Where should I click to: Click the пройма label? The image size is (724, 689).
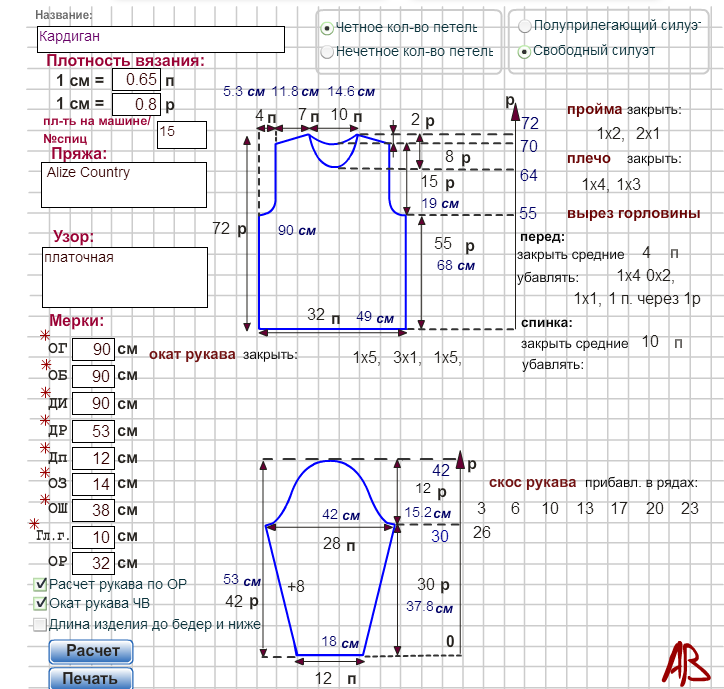(x=594, y=109)
